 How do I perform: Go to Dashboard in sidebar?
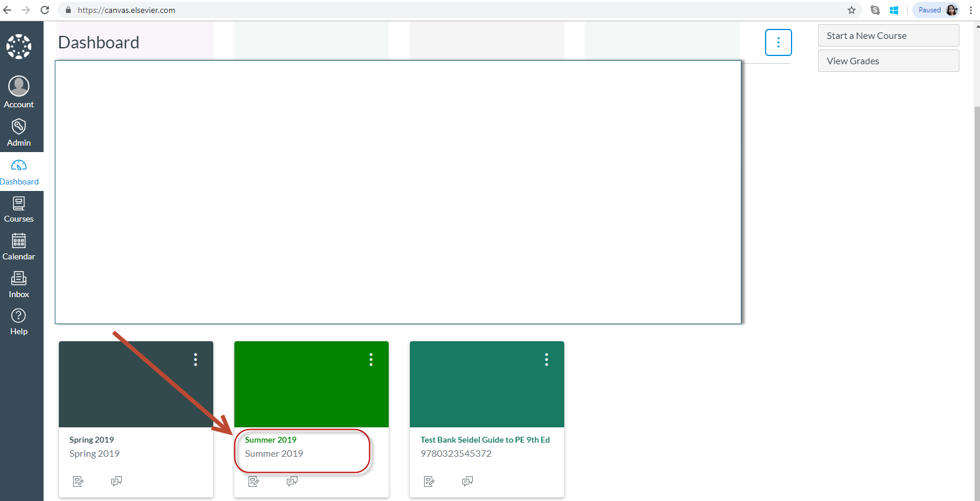(19, 172)
